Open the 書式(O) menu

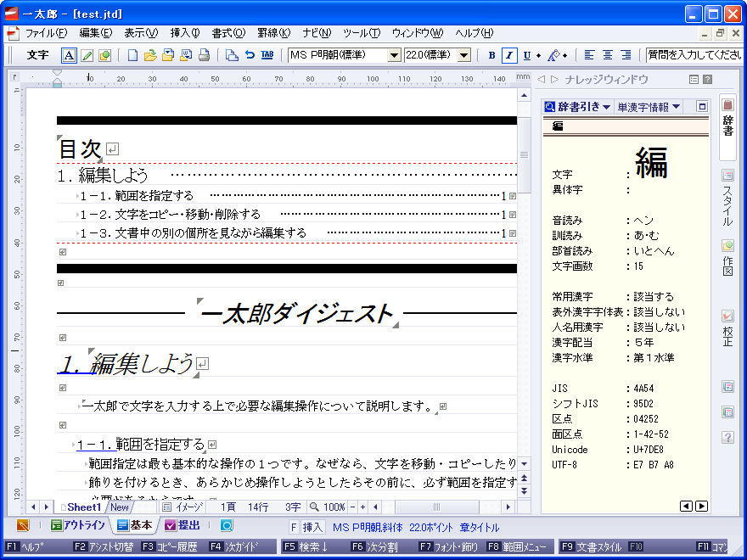click(228, 33)
